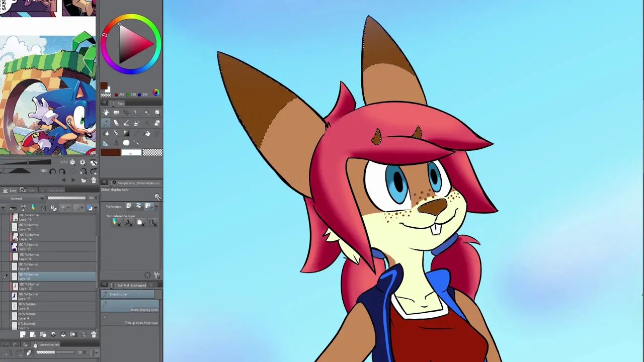
Task: Fit canvas to navigator view
Action: [94, 162]
